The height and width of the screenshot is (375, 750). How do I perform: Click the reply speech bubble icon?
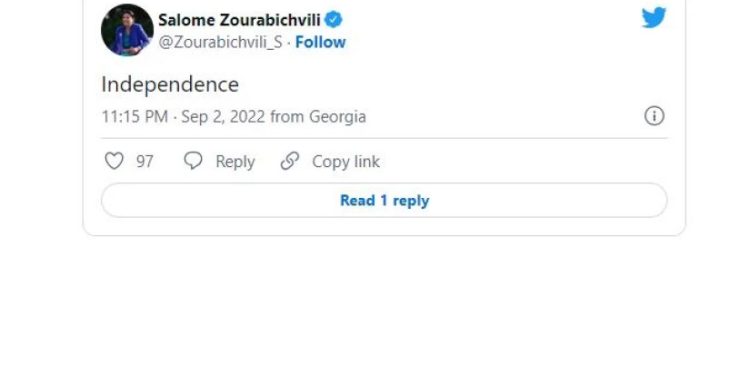[x=193, y=161]
